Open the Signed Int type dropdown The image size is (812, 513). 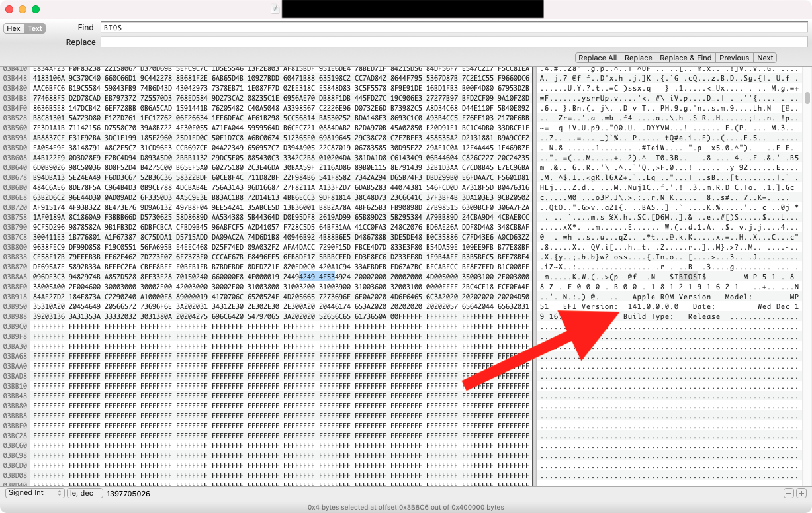[34, 493]
